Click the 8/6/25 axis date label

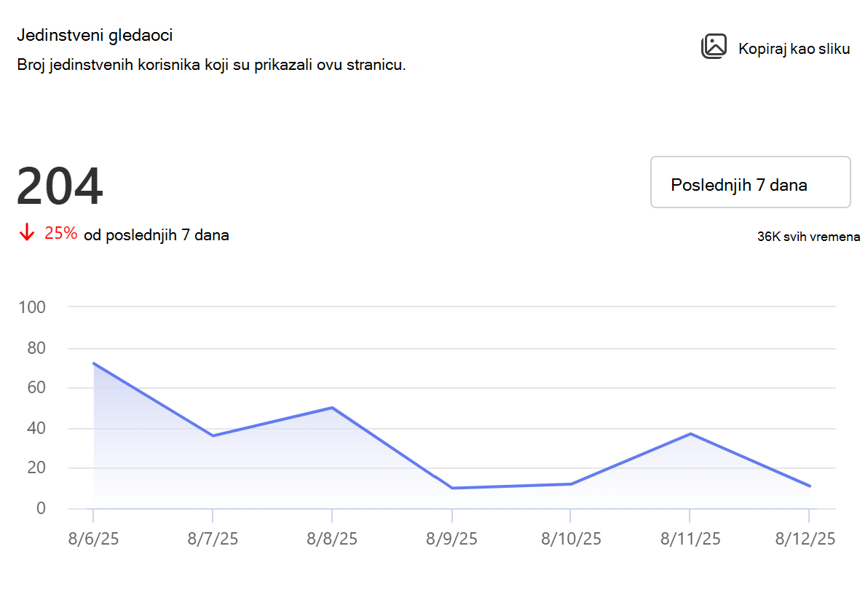coord(93,539)
